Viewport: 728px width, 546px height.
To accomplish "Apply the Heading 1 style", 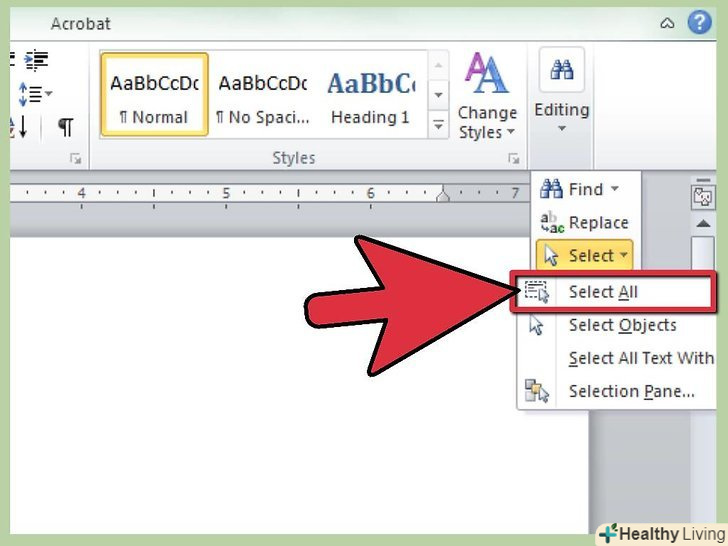I will (x=370, y=95).
